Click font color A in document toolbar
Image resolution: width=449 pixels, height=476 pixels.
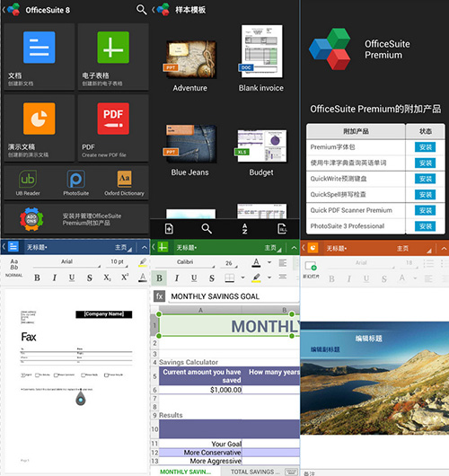coord(143,278)
